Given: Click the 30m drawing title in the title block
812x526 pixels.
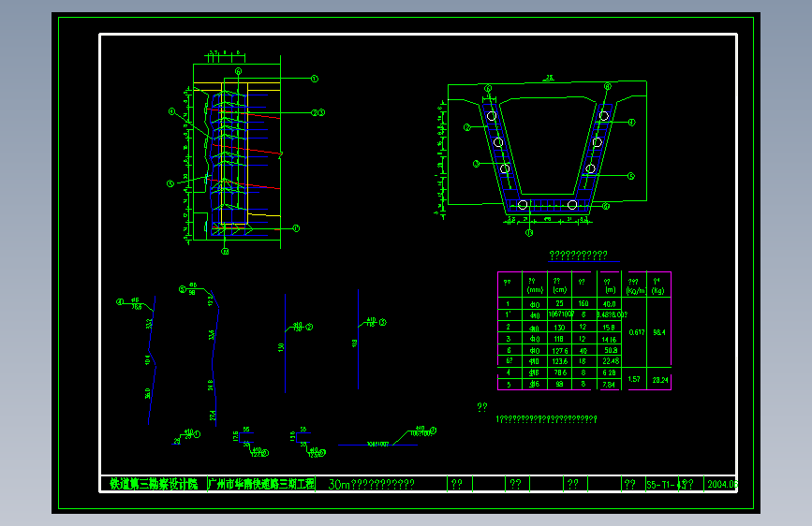Looking at the screenshot, I should point(371,485).
